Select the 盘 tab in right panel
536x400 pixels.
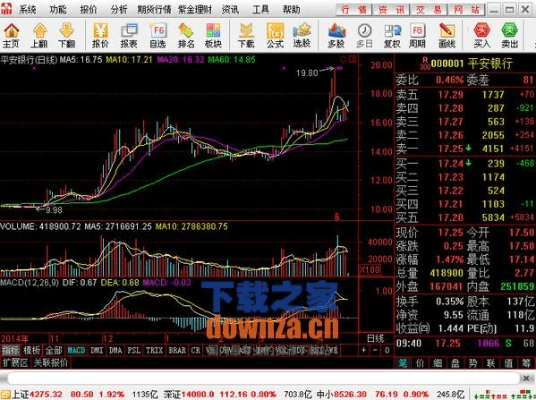(456, 363)
